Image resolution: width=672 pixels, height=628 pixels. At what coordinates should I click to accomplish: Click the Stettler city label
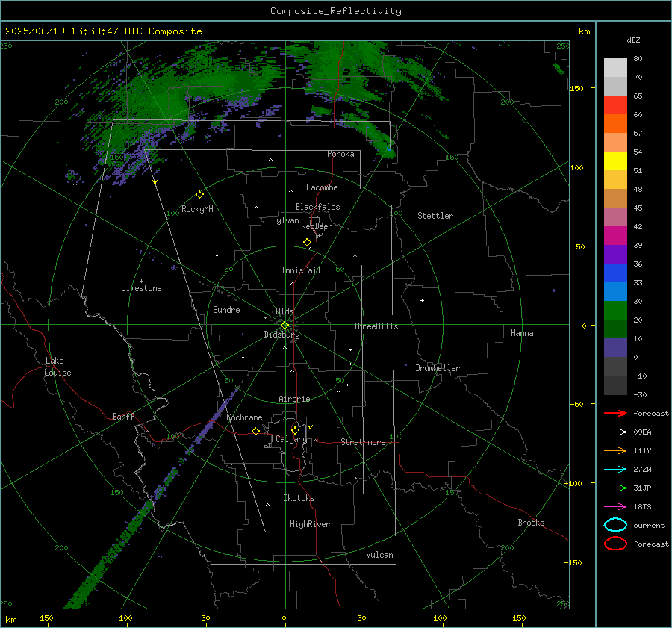(x=435, y=216)
